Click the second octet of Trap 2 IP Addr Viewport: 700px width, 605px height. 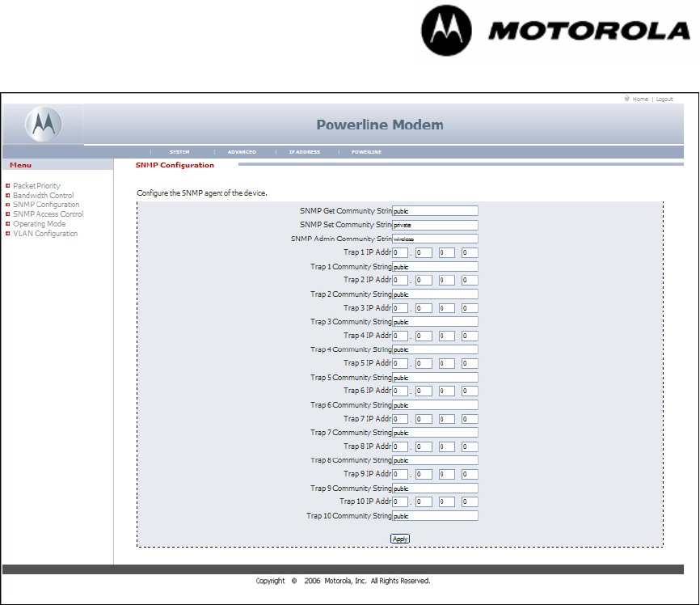(424, 280)
